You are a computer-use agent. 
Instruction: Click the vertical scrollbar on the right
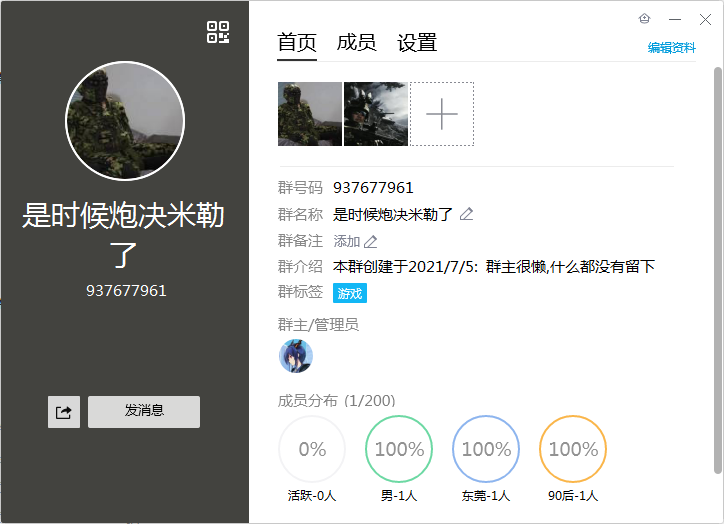718,270
